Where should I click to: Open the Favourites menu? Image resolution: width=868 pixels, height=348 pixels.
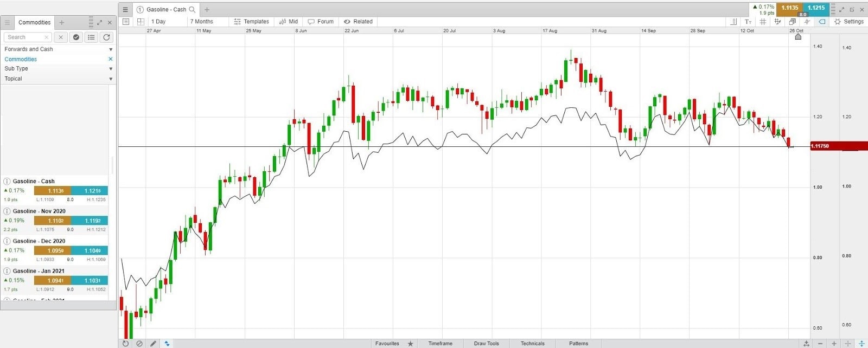coord(387,343)
